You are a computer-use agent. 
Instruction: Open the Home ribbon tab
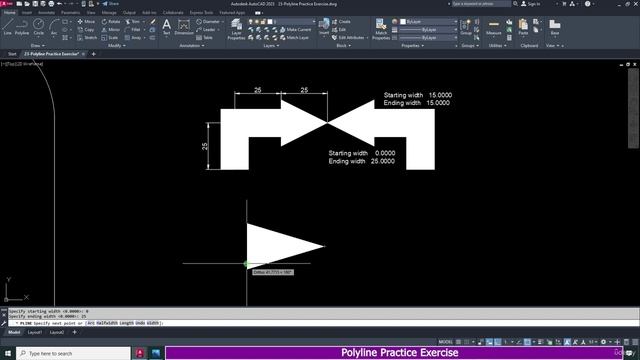9,13
